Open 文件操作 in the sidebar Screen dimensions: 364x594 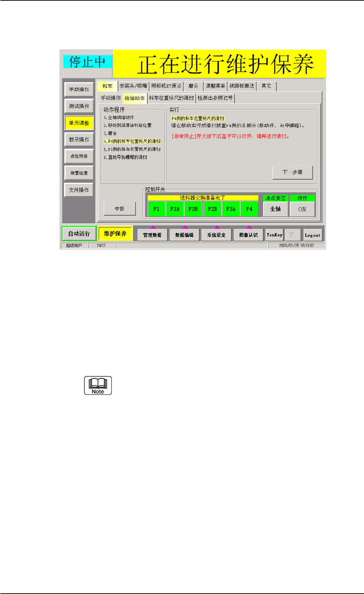point(79,190)
